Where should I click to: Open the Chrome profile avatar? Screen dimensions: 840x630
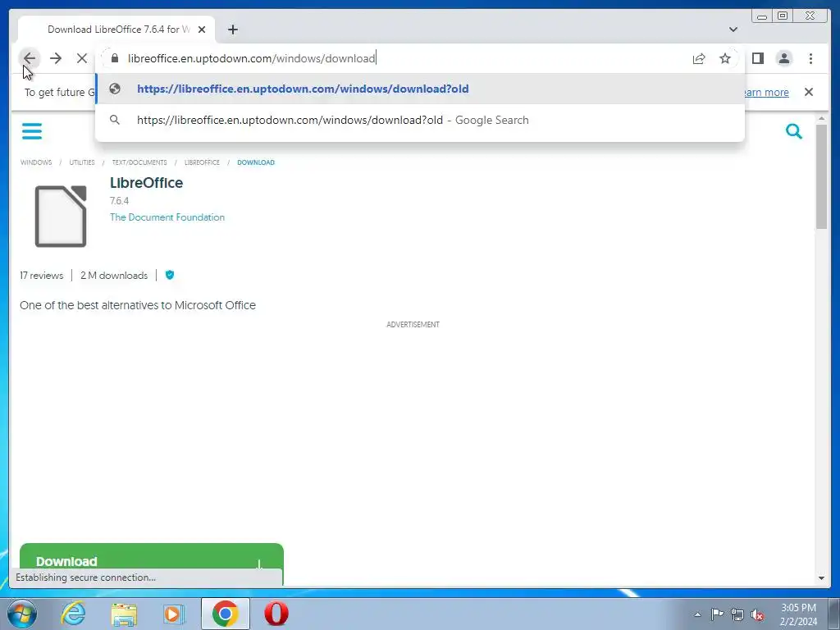coord(783,58)
